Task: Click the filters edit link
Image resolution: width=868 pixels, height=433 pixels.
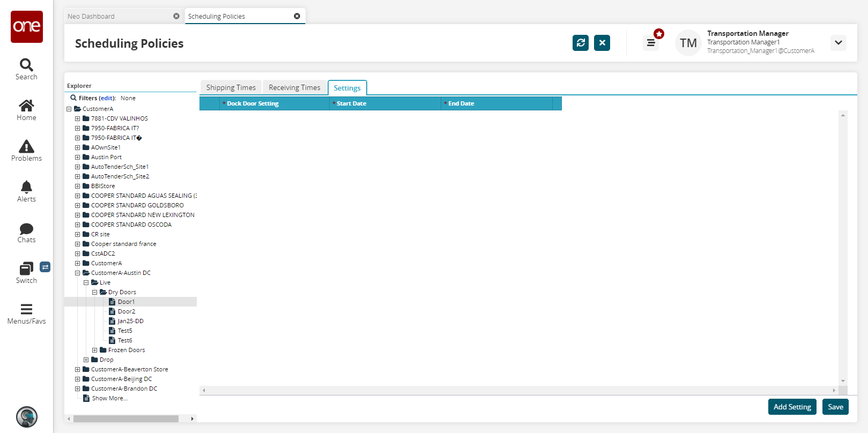Action: (x=107, y=98)
